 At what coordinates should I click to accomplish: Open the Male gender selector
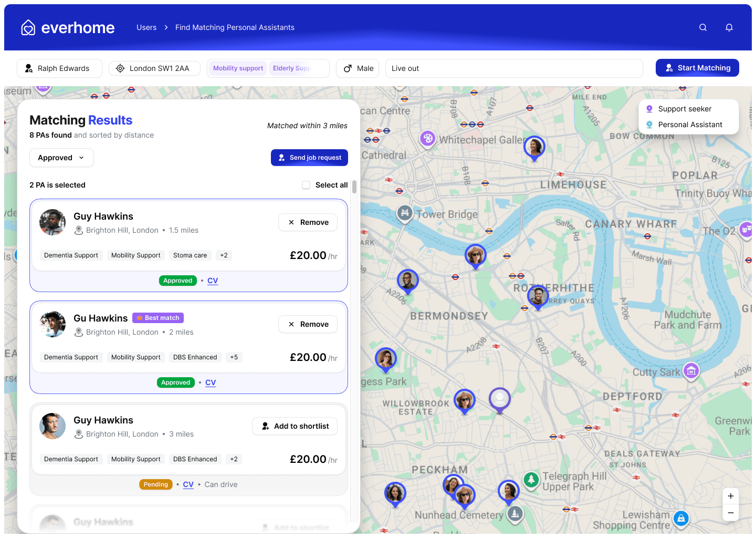click(x=358, y=68)
